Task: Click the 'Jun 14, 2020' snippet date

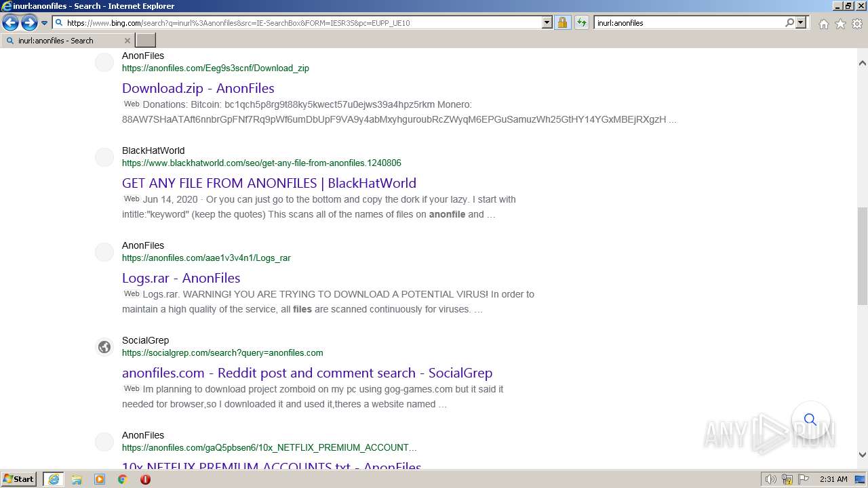Action: pos(170,199)
